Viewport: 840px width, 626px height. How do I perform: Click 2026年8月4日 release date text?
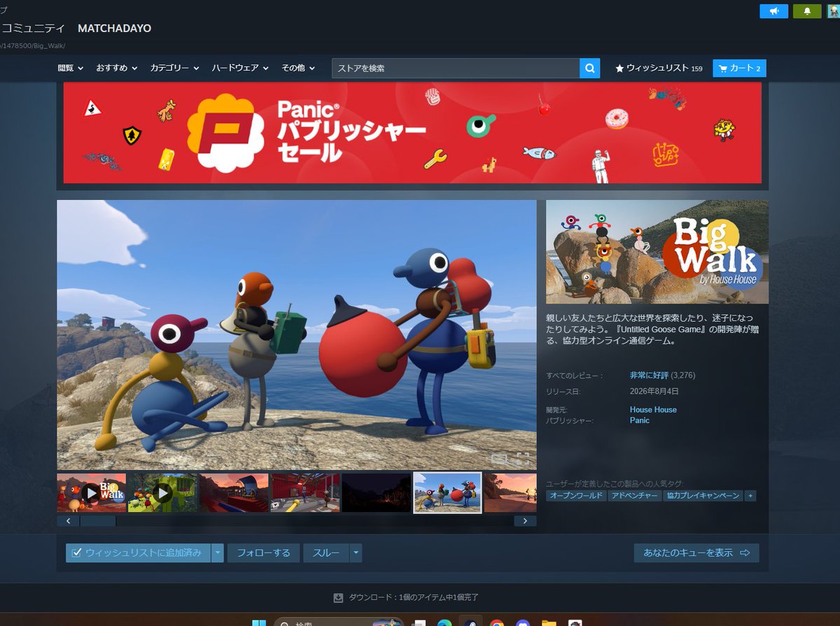654,392
